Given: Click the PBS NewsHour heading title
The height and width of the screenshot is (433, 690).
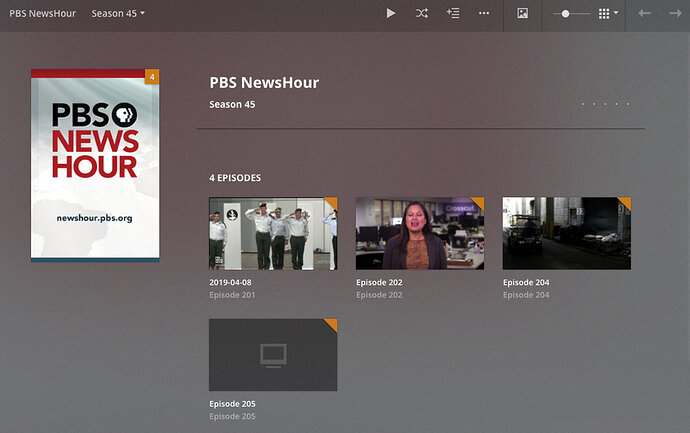Looking at the screenshot, I should [x=264, y=83].
